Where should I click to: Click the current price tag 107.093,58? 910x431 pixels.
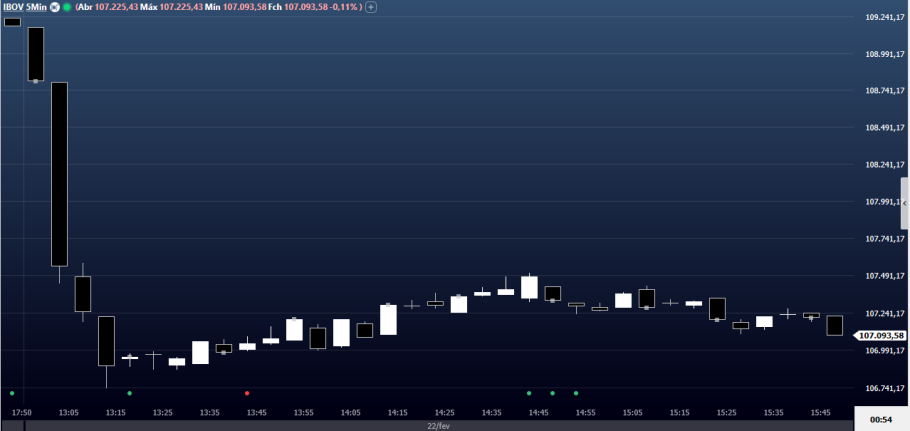pos(881,336)
